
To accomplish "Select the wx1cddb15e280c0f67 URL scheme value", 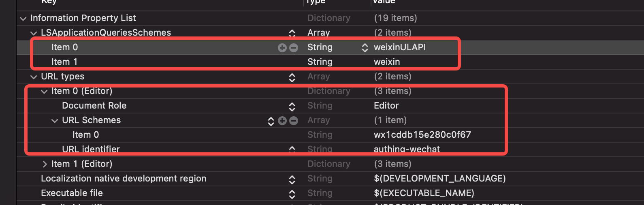I will coord(422,135).
